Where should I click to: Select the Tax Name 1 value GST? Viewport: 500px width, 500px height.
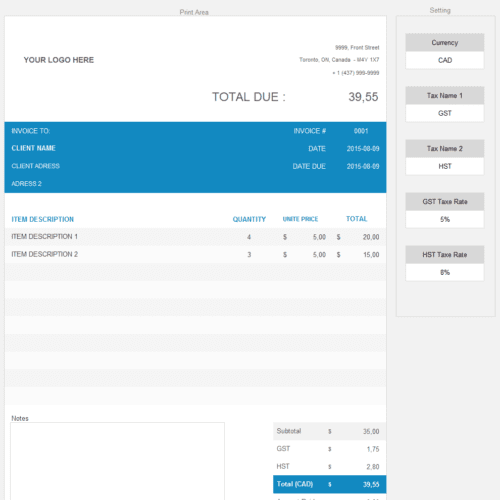444,113
